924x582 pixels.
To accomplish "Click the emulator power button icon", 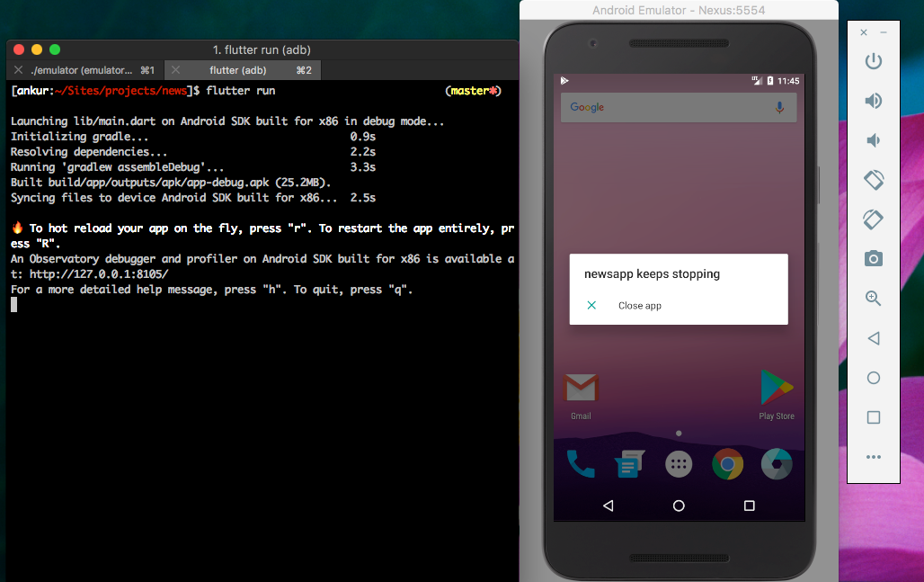I will (874, 61).
